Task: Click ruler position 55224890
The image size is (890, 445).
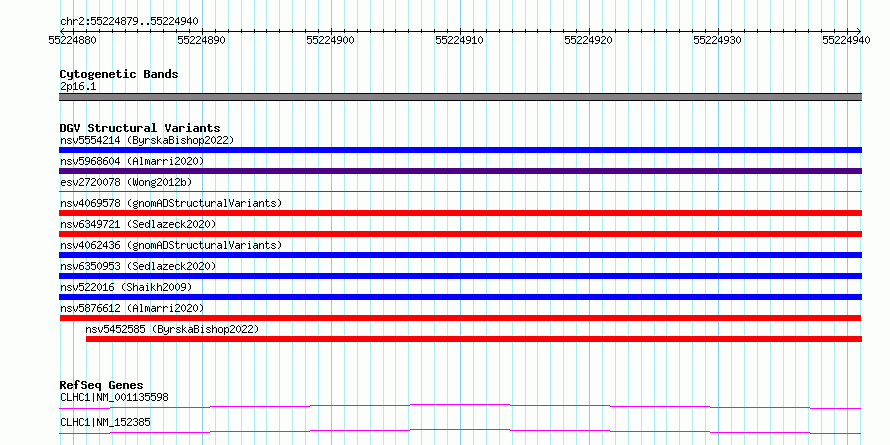Action: (201, 40)
